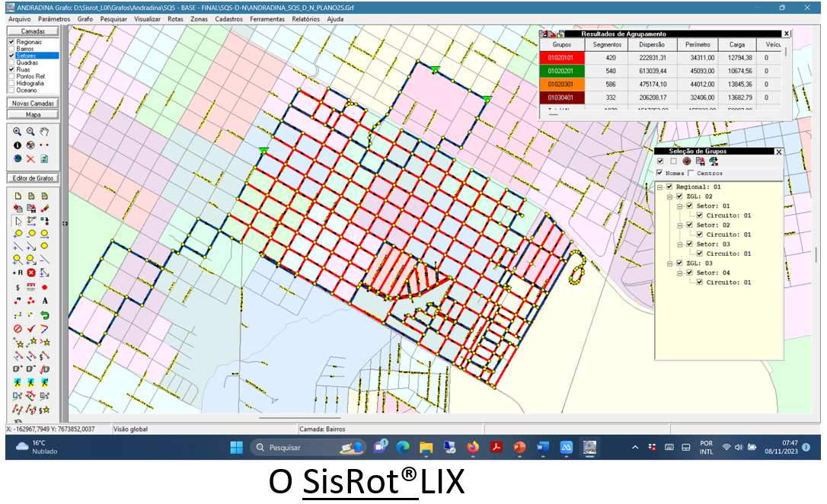Image resolution: width=827 pixels, height=504 pixels.
Task: Activate the pan hand tool
Action: [x=44, y=132]
